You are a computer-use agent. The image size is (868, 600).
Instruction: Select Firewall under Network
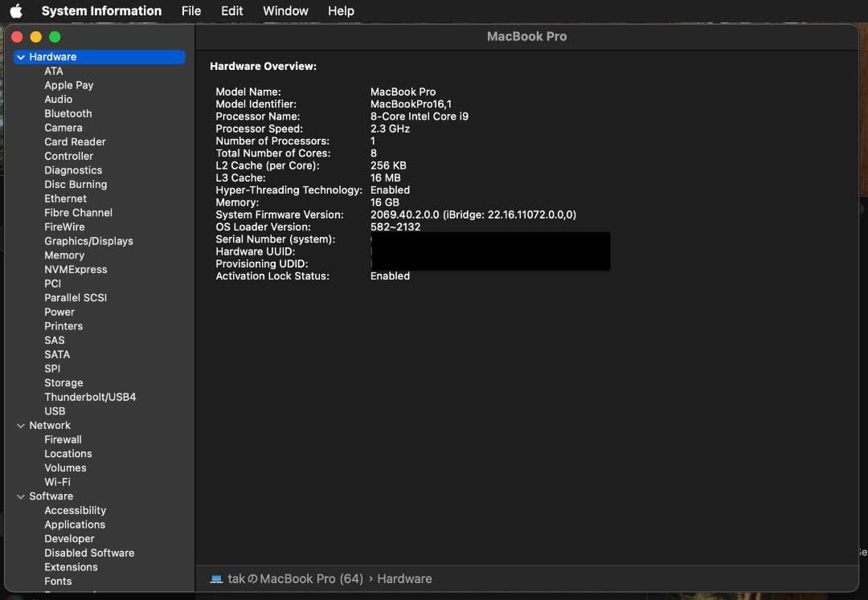click(63, 439)
